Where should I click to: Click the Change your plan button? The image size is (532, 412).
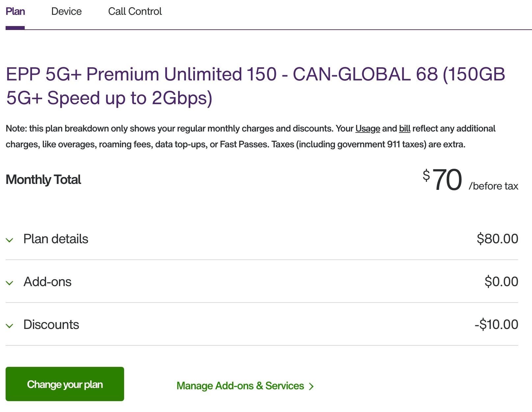(65, 384)
